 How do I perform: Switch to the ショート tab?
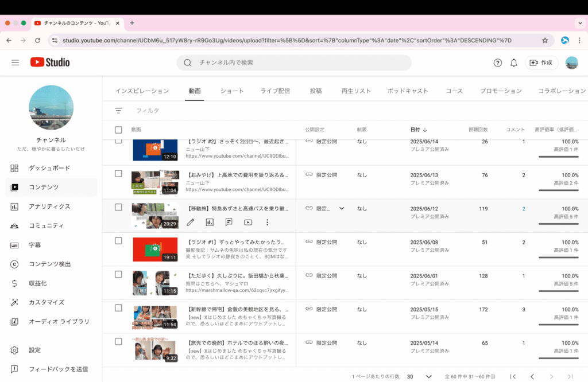pyautogui.click(x=232, y=91)
